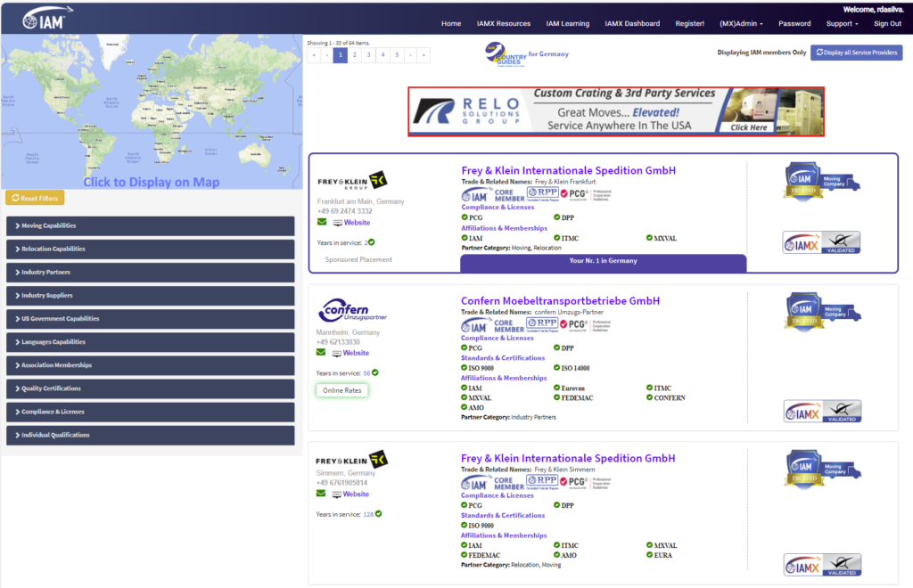Click the Confern Umzugspartner logo
This screenshot has height=588, width=913.
point(351,310)
